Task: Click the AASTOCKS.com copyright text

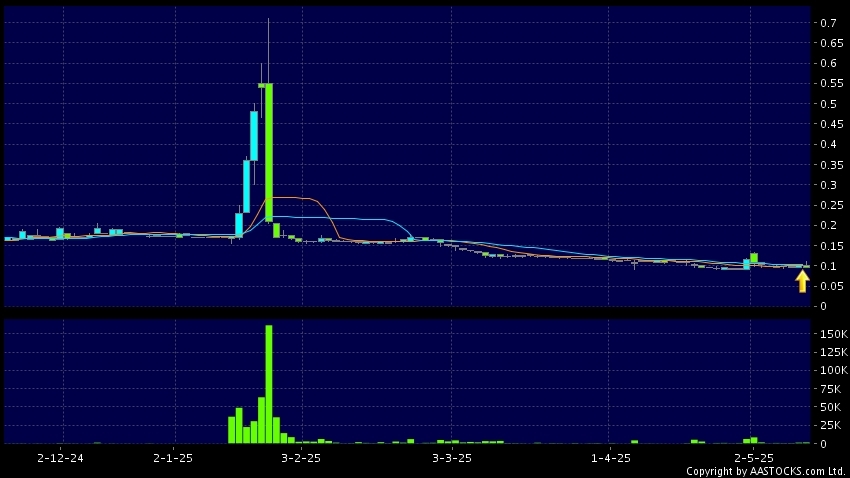Action: click(766, 471)
